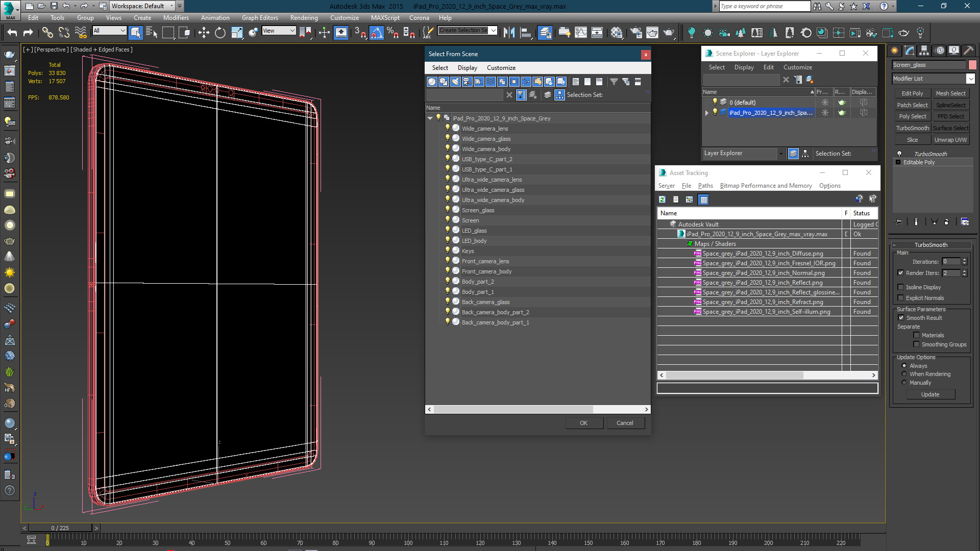Enable Separate by Materials checkbox
This screenshot has width=980, height=551.
coord(916,335)
